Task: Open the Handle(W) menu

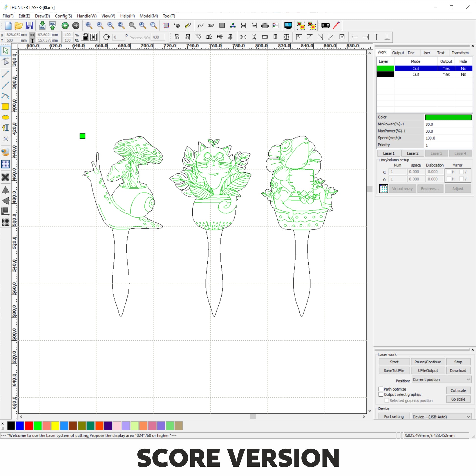Action: [87, 16]
